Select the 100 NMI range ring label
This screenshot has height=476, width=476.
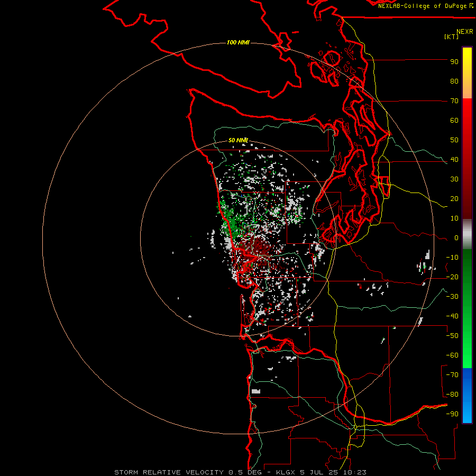pos(238,42)
